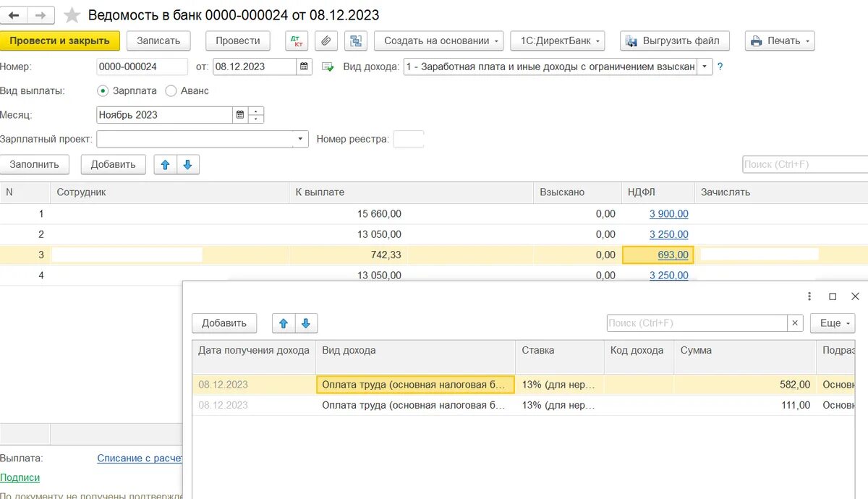Sort by the Сотрудник column header

point(169,192)
